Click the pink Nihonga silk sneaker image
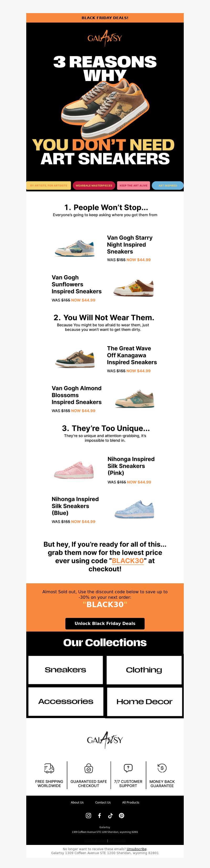The height and width of the screenshot is (868, 210). 74,470
